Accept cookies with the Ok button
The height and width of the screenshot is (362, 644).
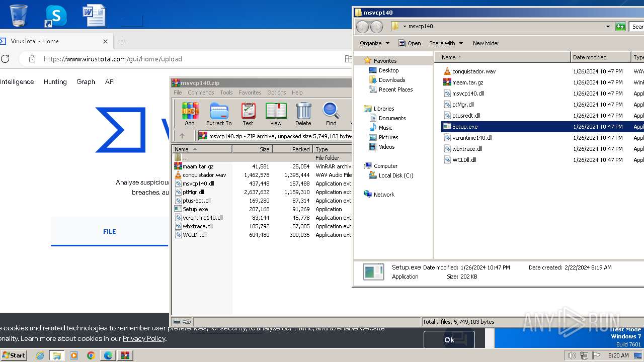(449, 340)
